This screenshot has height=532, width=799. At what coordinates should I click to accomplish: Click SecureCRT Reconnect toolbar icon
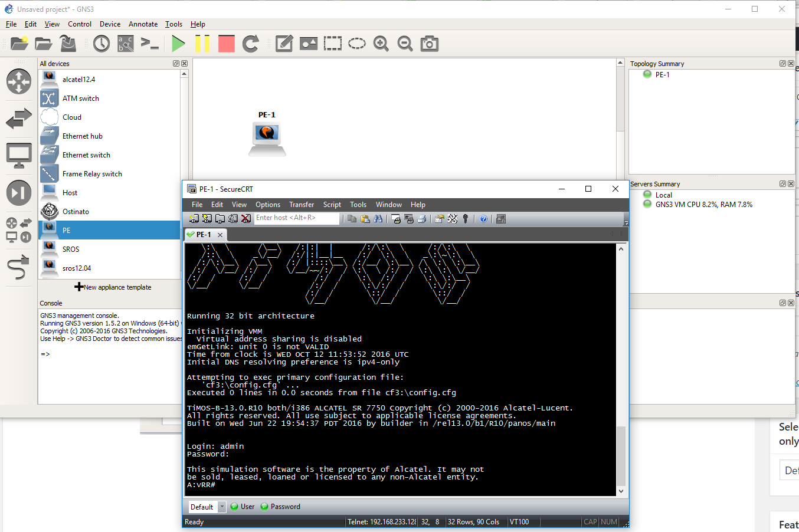233,219
